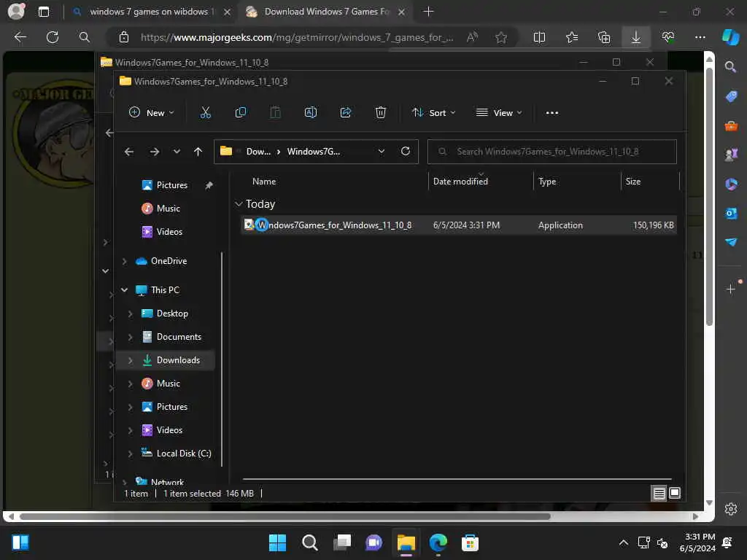Viewport: 747px width, 560px height.
Task: Click the taskbar clock and date
Action: pos(697,542)
